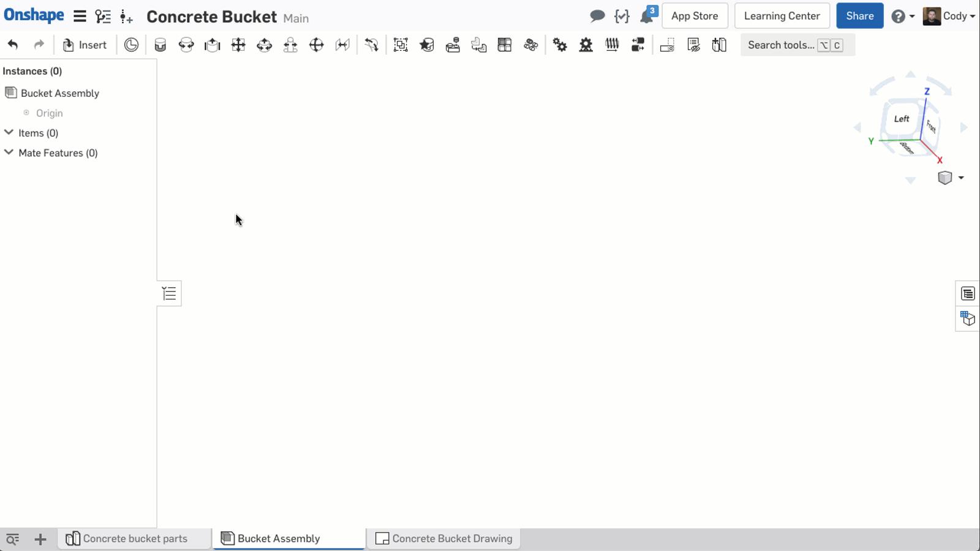
Task: Toggle the BOM table panel on right edge
Action: (x=968, y=294)
